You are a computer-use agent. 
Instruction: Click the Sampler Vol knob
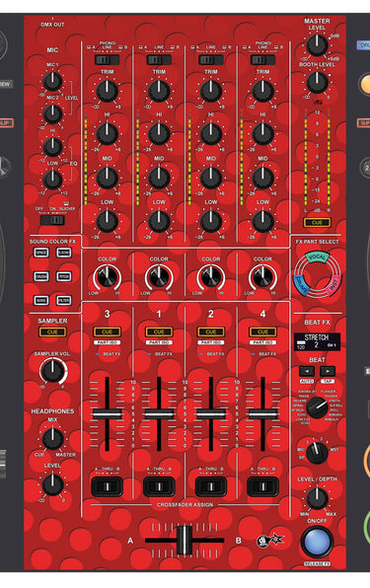[x=53, y=371]
